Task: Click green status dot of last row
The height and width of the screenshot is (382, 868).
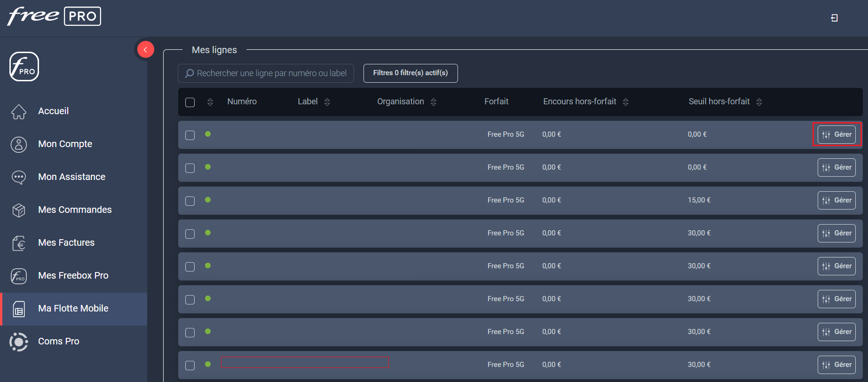Action: 208,364
